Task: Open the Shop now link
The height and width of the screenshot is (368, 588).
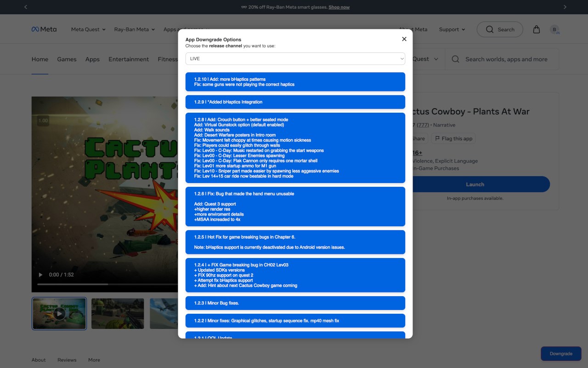Action: coord(339,7)
